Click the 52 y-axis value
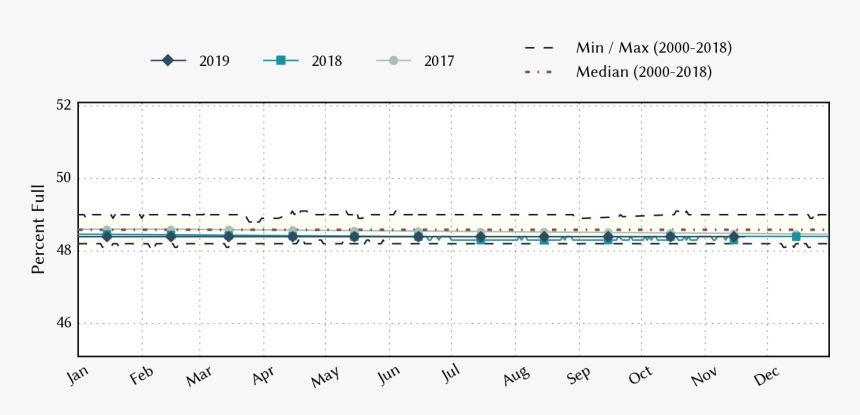The height and width of the screenshot is (415, 860). point(65,104)
